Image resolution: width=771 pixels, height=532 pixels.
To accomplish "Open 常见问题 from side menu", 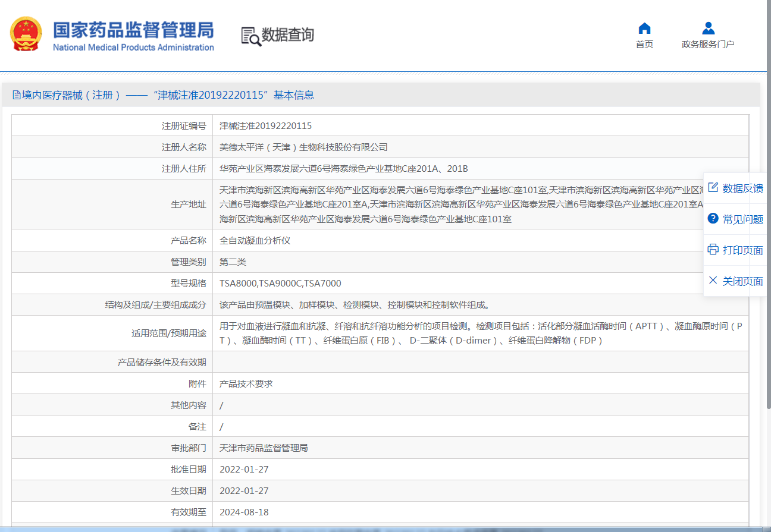I will click(x=742, y=219).
